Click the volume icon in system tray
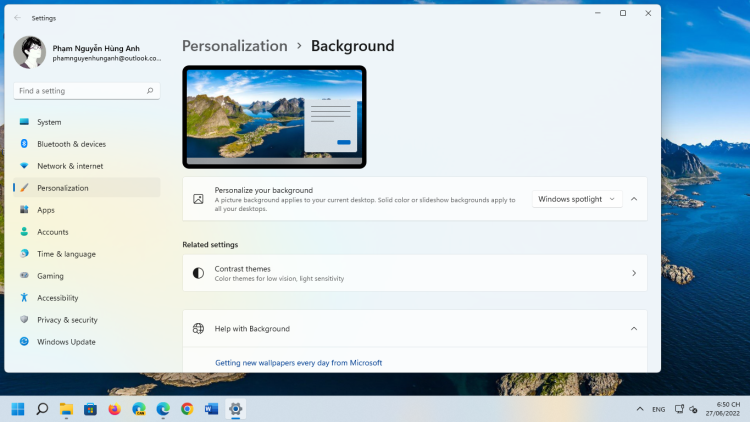 coord(693,410)
